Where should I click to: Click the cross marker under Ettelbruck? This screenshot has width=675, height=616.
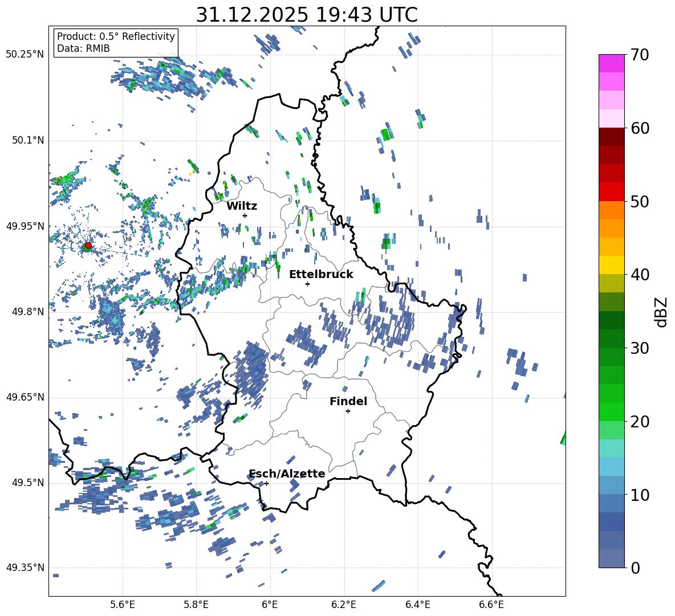(307, 284)
